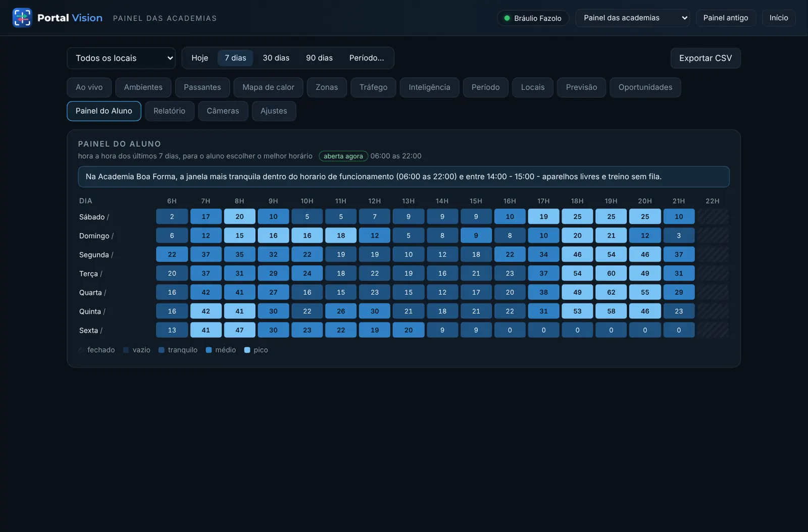The height and width of the screenshot is (532, 808).
Task: Open the Ao vivo tab
Action: point(89,87)
